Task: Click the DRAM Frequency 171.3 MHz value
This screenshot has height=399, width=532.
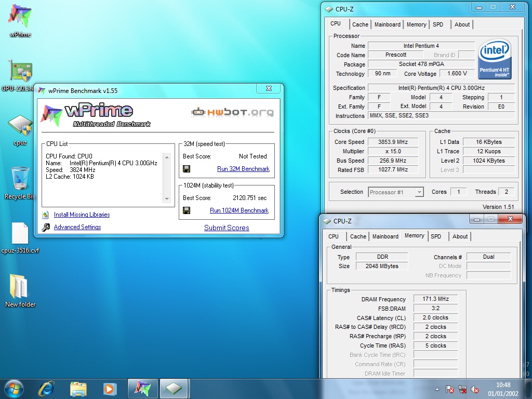Action: coord(436,299)
